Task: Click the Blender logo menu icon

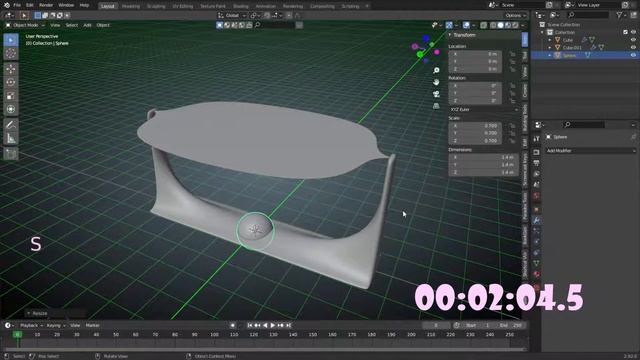Action: coord(6,5)
